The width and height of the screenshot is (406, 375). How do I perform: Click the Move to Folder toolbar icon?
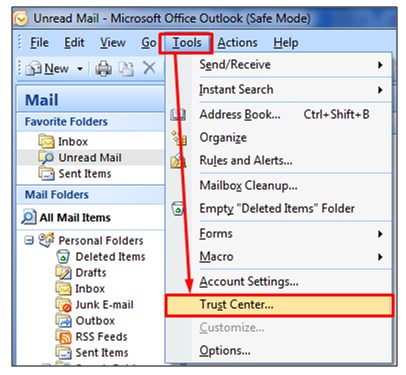pos(126,69)
